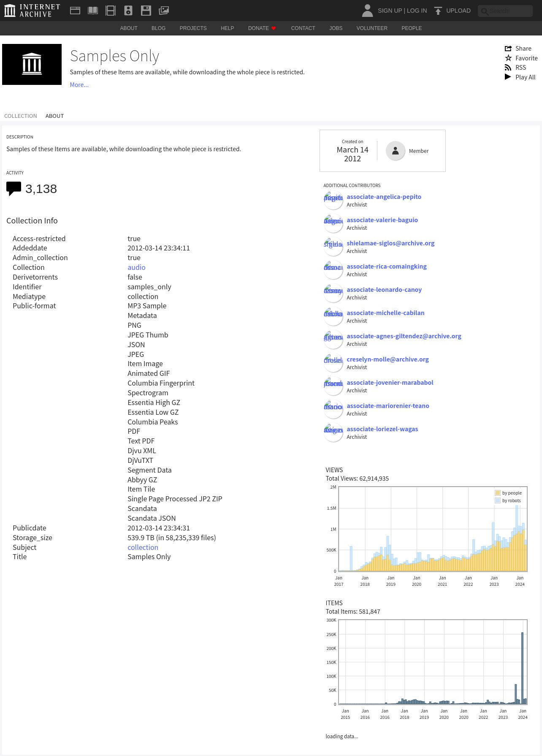Open the VOLUNTEER menu item
Image resolution: width=542 pixels, height=756 pixels.
[372, 28]
